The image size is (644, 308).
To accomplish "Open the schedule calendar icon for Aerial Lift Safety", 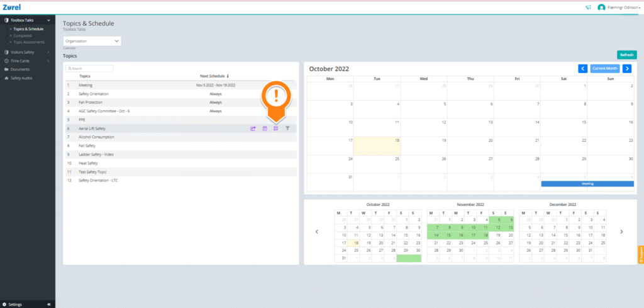I will [265, 128].
